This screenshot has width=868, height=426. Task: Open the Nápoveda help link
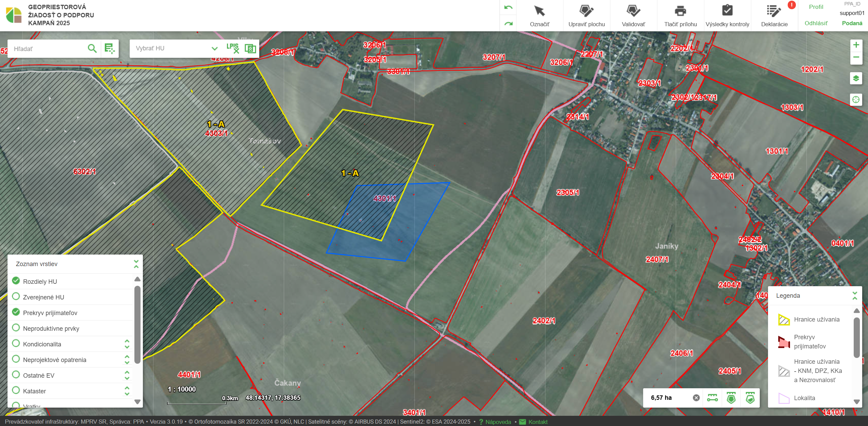(x=498, y=422)
